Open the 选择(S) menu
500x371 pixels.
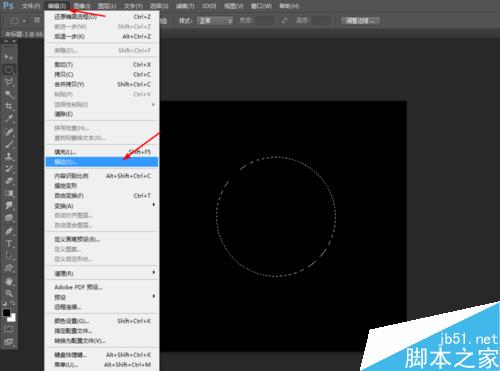[159, 6]
